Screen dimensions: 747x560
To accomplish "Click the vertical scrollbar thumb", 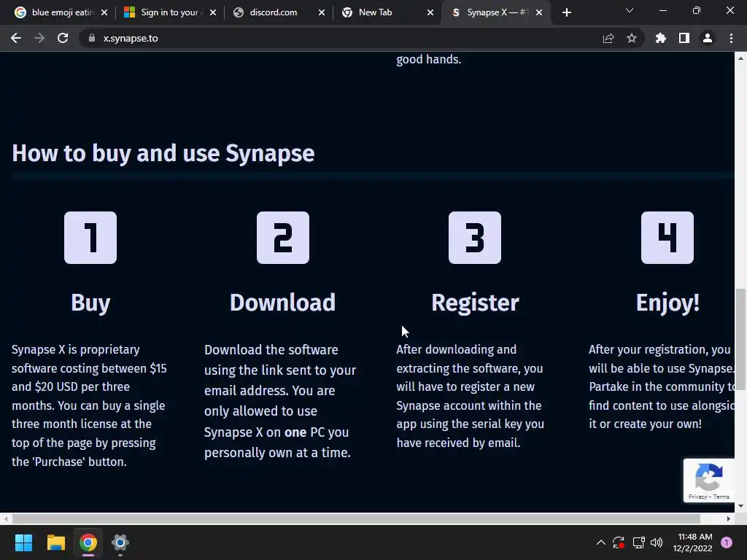I will click(740, 339).
